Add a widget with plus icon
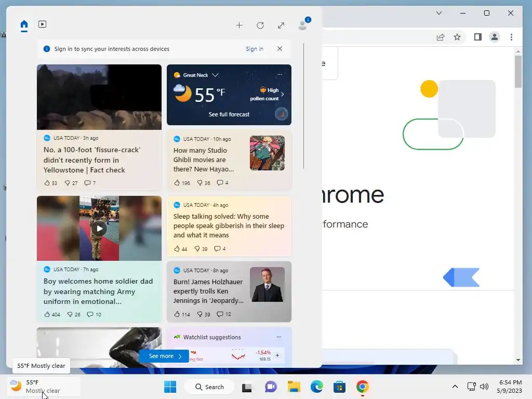The image size is (532, 399). click(239, 25)
